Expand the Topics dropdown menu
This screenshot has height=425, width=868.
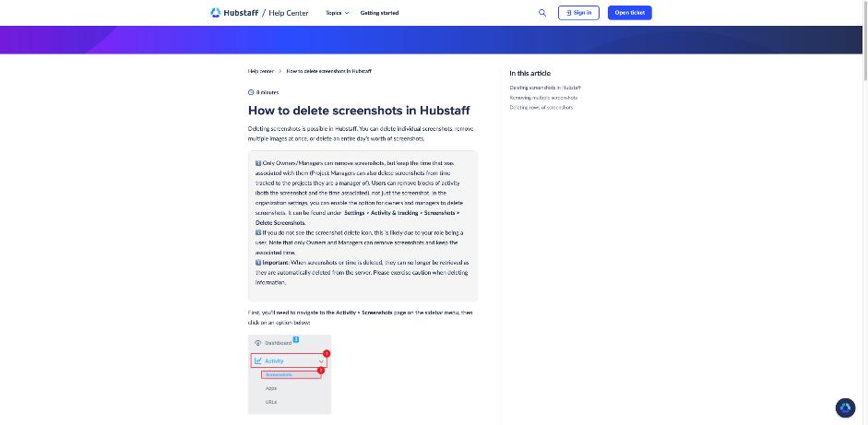(x=337, y=13)
